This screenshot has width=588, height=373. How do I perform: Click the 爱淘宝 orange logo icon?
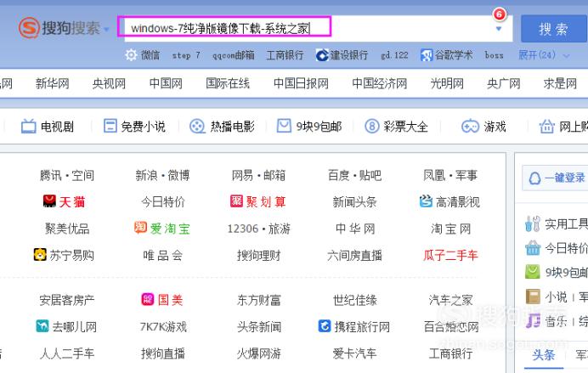click(140, 227)
